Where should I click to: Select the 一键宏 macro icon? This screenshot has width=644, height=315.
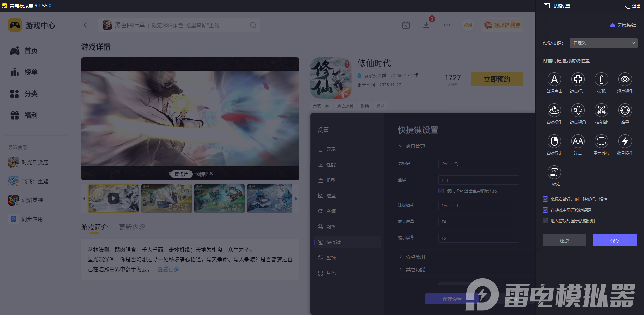(554, 172)
